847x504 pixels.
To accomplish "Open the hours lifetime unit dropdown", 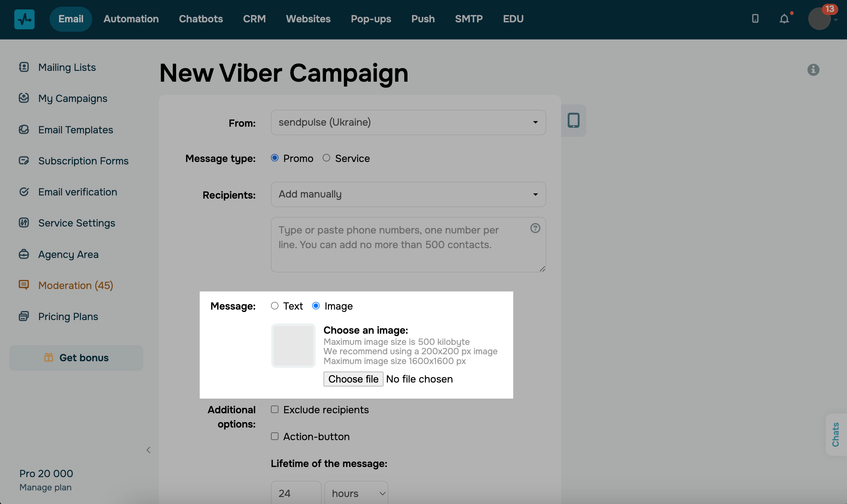I will (x=356, y=493).
